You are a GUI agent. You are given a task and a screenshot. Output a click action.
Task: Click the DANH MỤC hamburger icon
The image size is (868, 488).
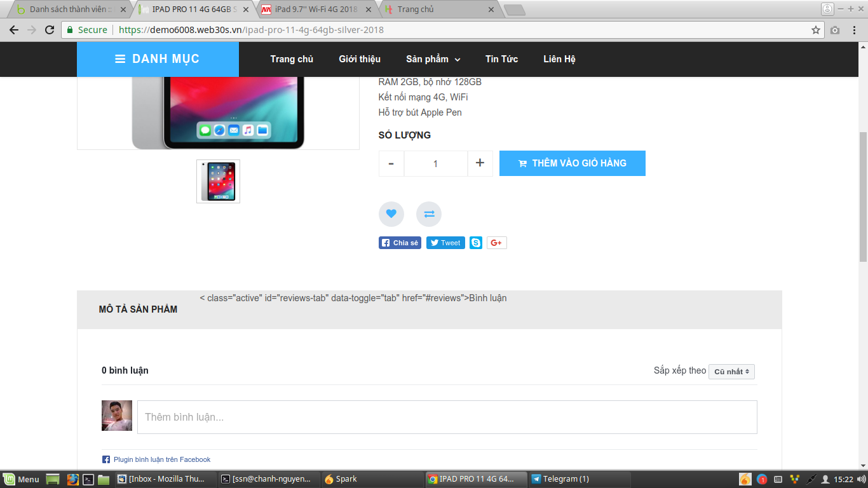coord(119,59)
